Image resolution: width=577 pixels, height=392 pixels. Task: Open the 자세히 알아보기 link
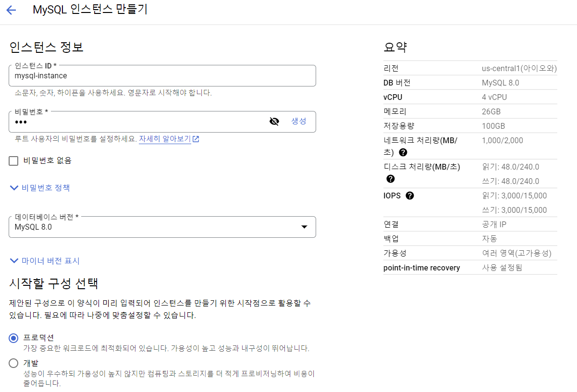pos(165,139)
